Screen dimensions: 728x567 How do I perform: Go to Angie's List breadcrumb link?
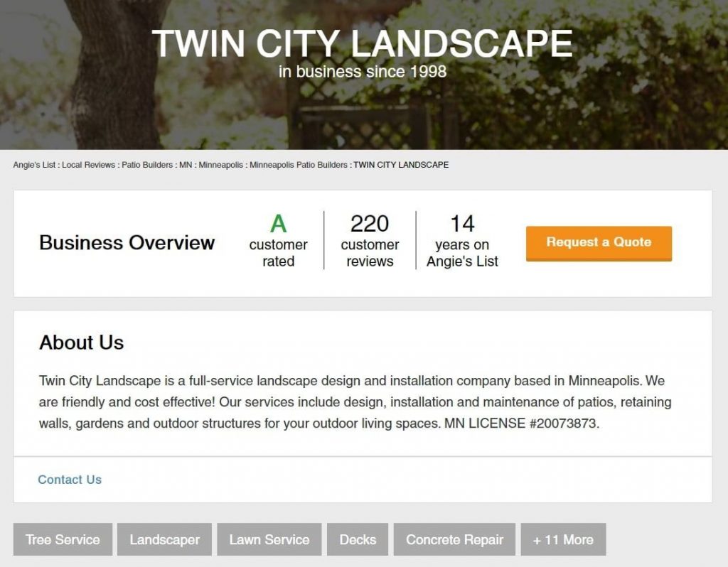(x=34, y=165)
